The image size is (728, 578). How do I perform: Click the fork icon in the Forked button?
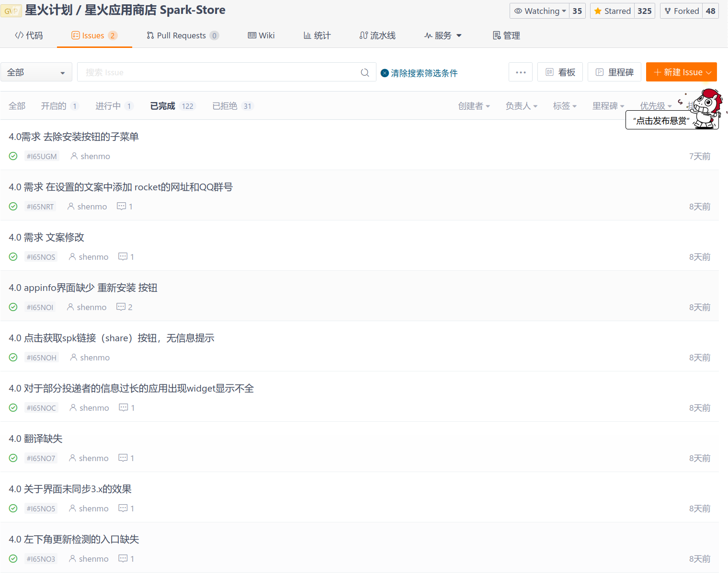tap(668, 11)
